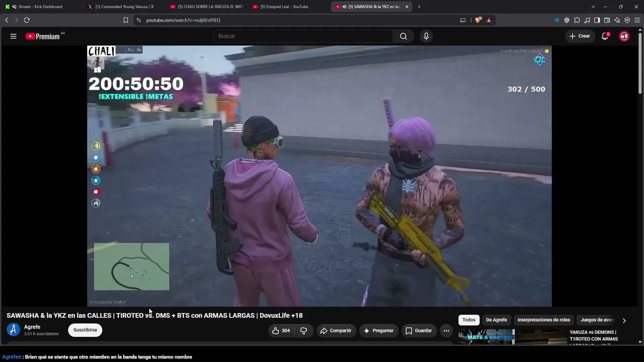Screen dimensions: 644x362
Task: Reload the current page
Action: [x=27, y=20]
